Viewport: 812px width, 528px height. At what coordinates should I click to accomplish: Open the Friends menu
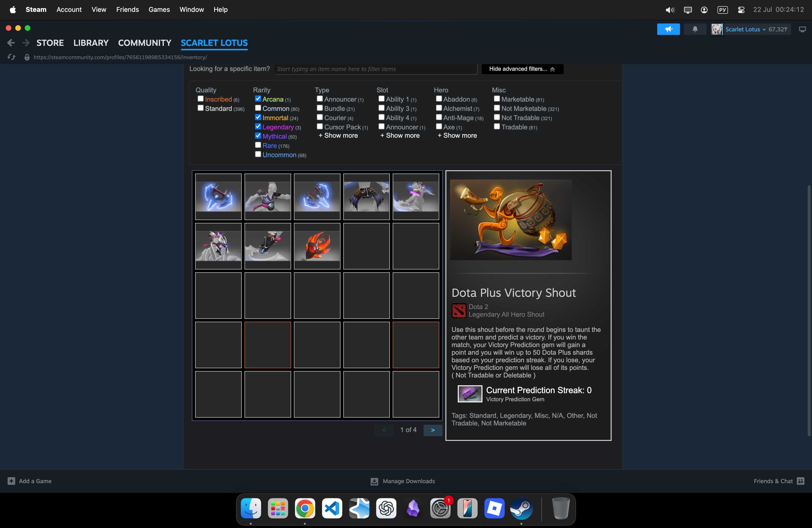point(127,9)
